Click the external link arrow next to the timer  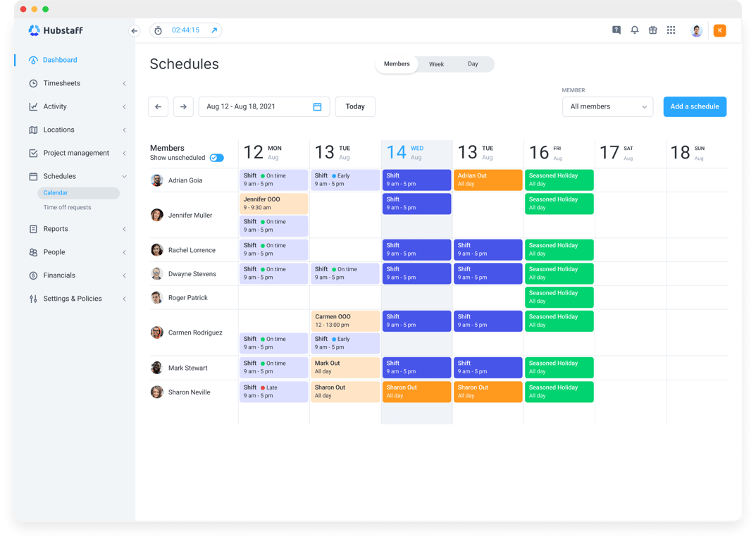coord(214,30)
